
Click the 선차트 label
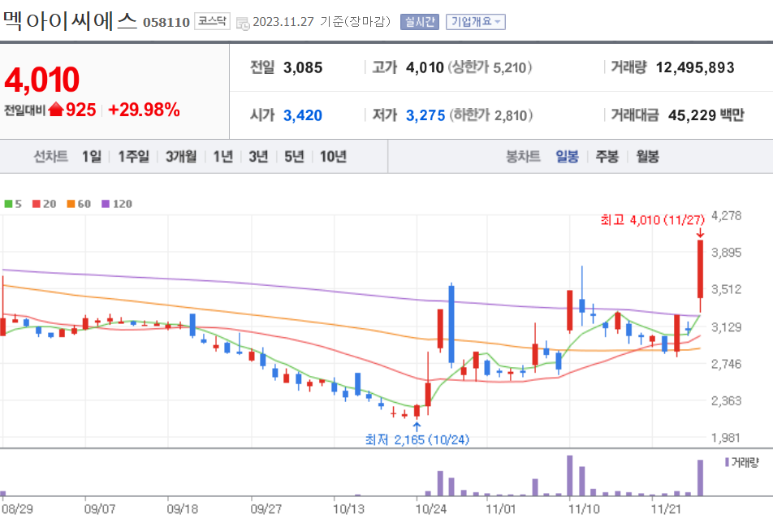click(50, 157)
